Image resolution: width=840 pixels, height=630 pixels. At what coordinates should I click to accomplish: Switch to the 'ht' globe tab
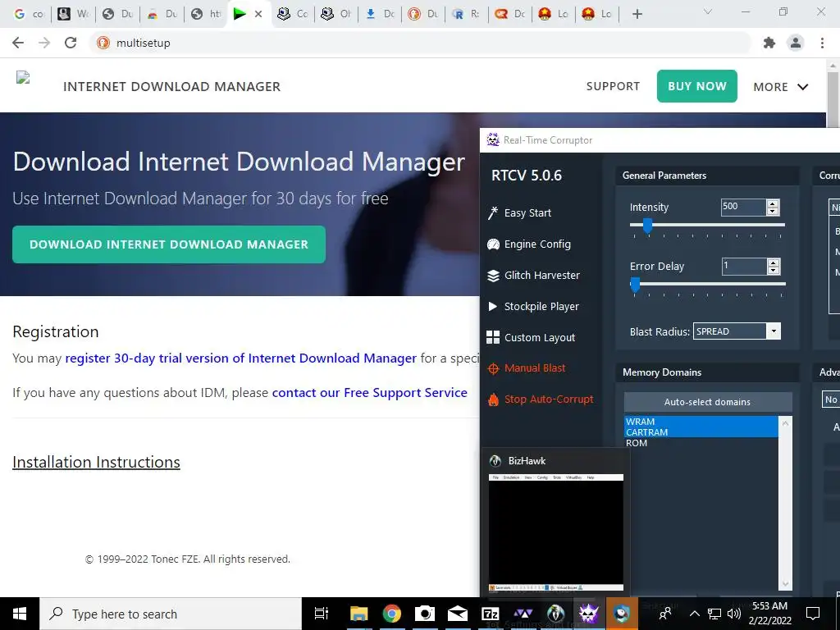(206, 14)
